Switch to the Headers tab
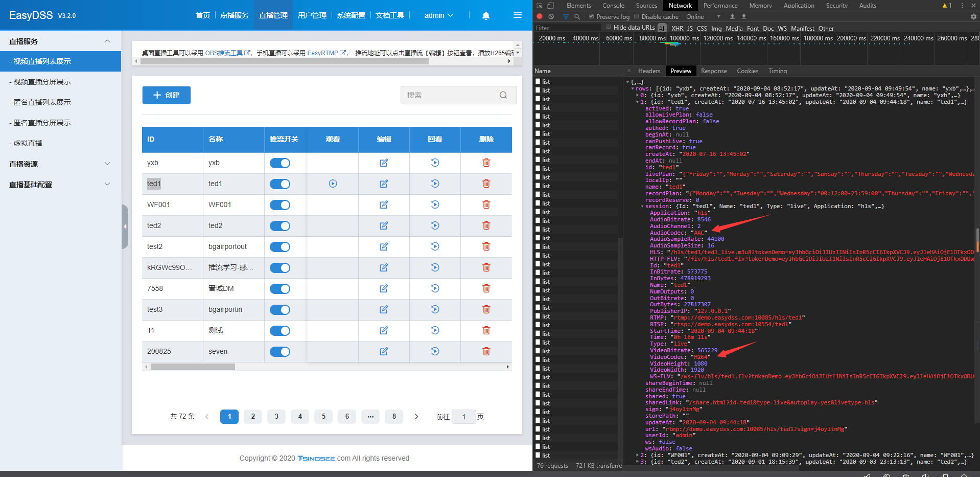 (x=649, y=71)
